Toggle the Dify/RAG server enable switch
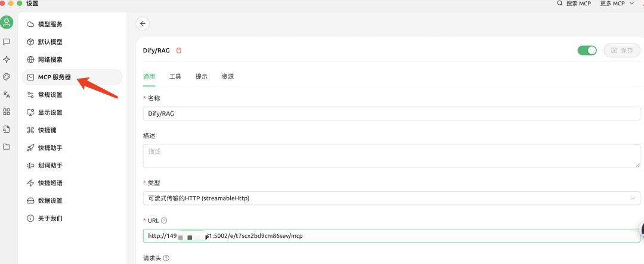Screen dimensions: 644x264 click(x=587, y=51)
